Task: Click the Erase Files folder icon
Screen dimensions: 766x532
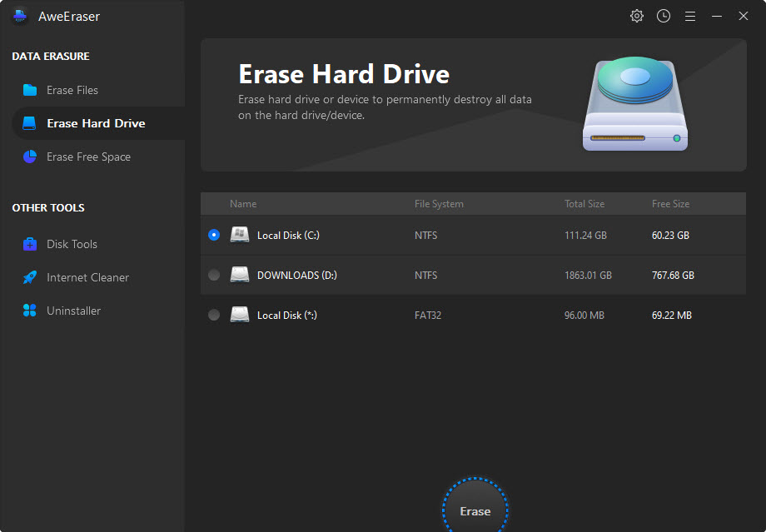Action: pyautogui.click(x=30, y=90)
